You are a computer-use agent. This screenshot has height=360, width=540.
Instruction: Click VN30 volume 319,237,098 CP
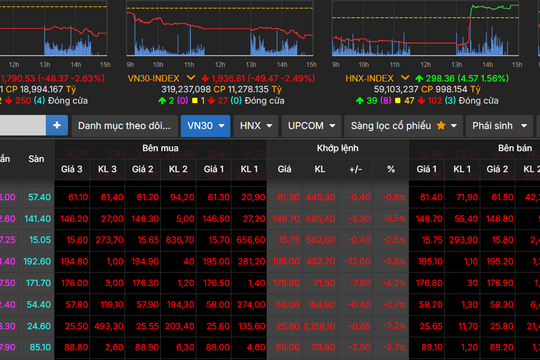[x=194, y=90]
